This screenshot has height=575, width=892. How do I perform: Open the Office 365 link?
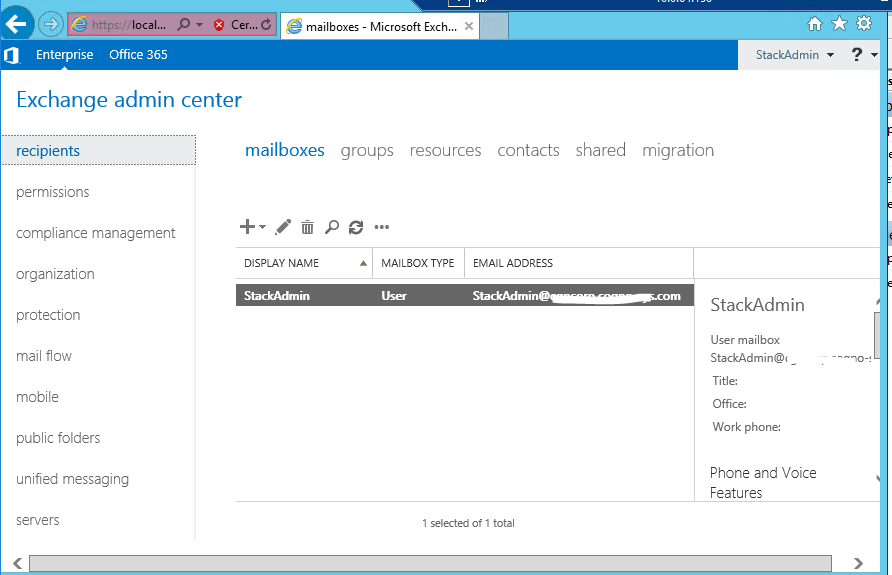click(x=138, y=55)
